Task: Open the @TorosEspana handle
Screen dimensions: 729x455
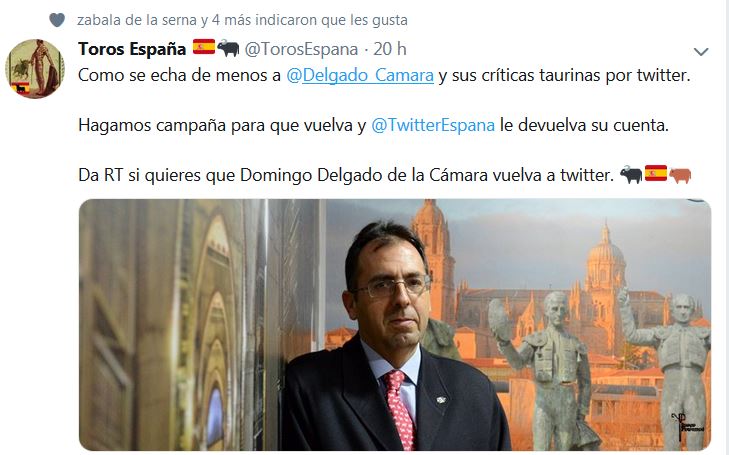Action: tap(301, 49)
